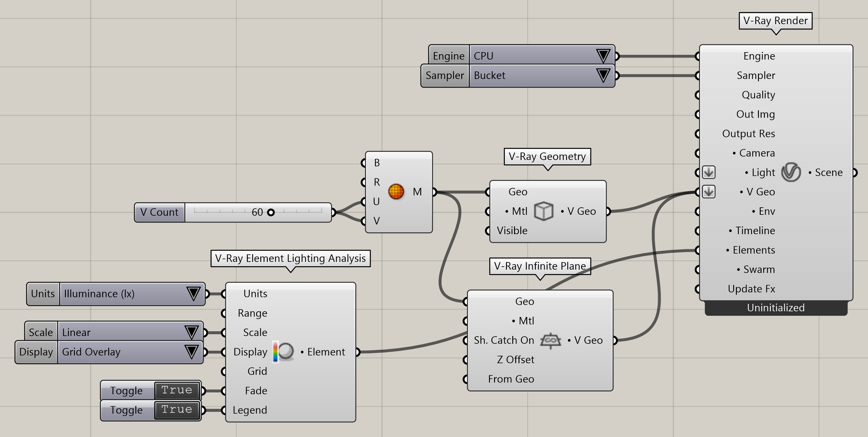868x437 pixels.
Task: Click the Engine input label on V-Ray Render
Action: coord(759,56)
